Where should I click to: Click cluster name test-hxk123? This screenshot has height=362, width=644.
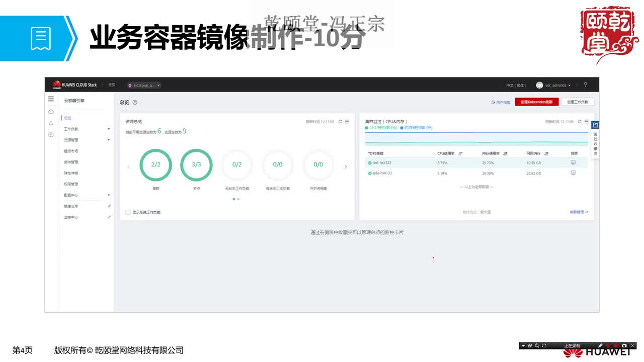(382, 163)
